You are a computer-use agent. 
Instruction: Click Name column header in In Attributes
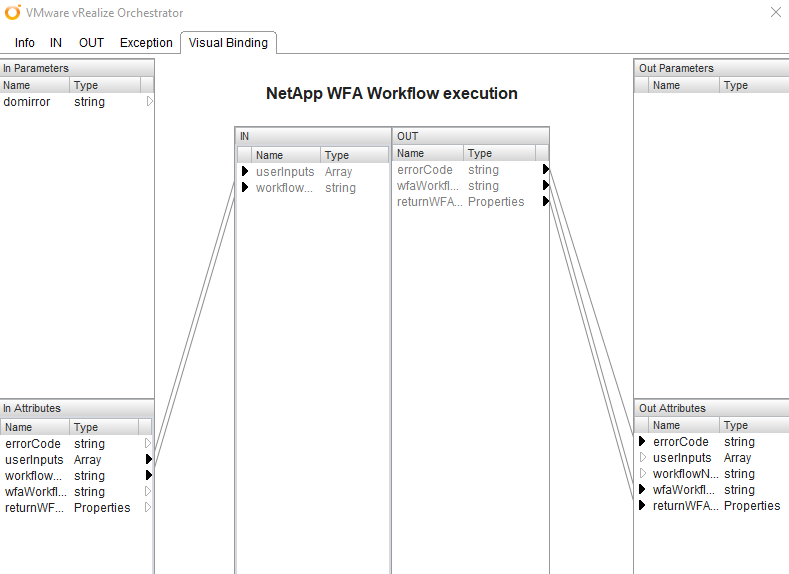point(35,427)
